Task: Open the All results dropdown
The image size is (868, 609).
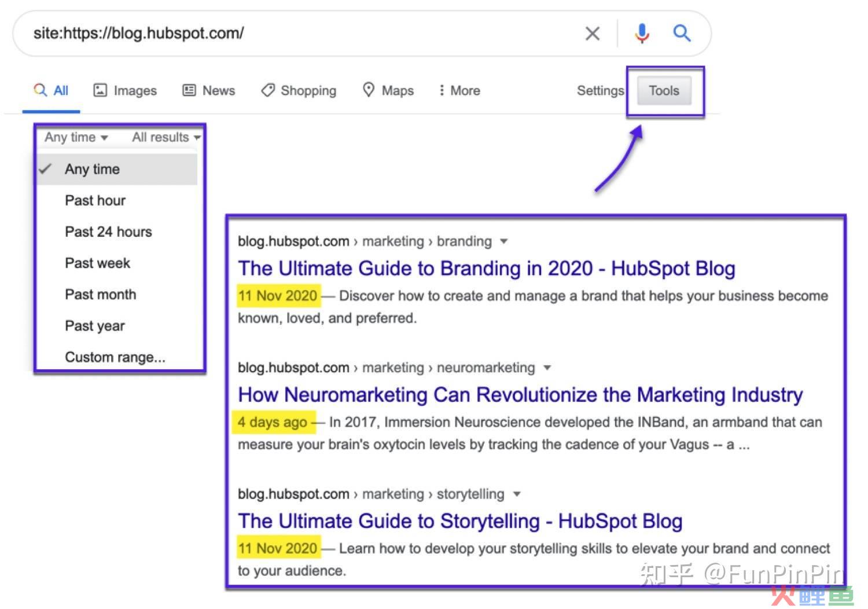Action: (x=166, y=137)
